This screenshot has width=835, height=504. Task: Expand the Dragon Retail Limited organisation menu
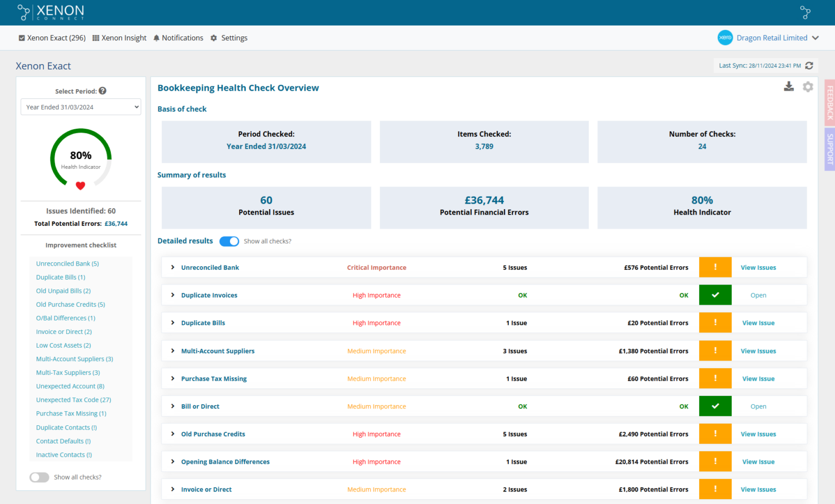[815, 38]
